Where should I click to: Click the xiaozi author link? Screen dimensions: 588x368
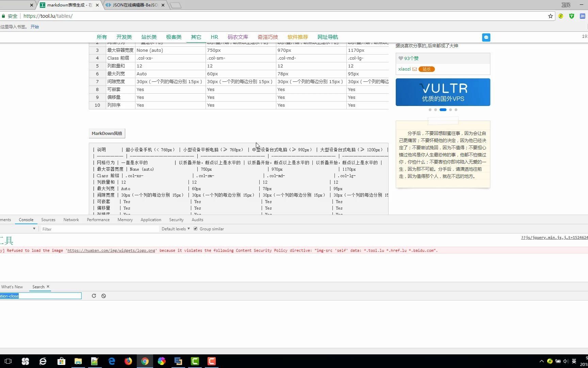click(x=405, y=69)
